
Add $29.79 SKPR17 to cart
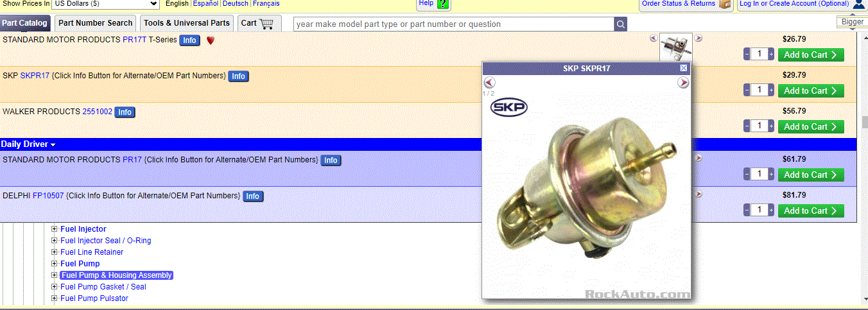811,90
